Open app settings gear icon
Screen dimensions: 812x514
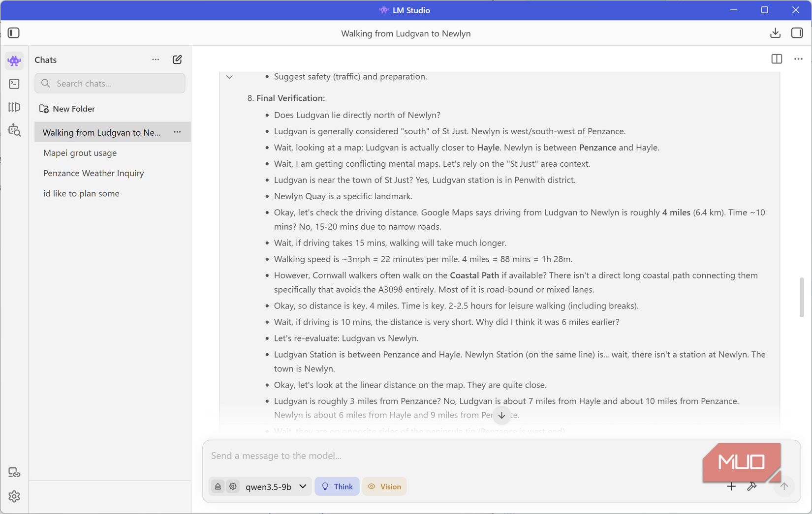14,496
